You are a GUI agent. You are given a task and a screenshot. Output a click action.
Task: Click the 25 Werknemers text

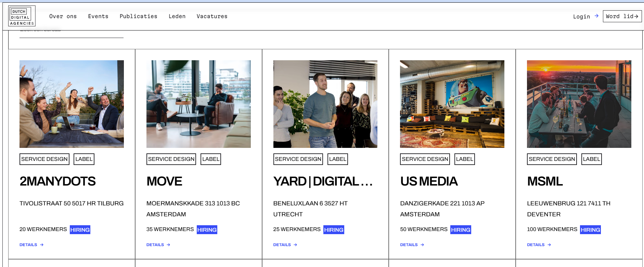pos(297,229)
